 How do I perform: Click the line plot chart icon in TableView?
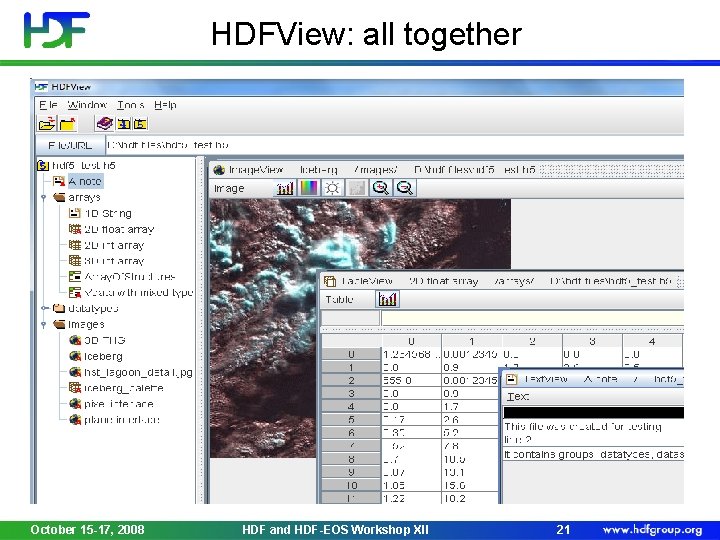tap(387, 299)
